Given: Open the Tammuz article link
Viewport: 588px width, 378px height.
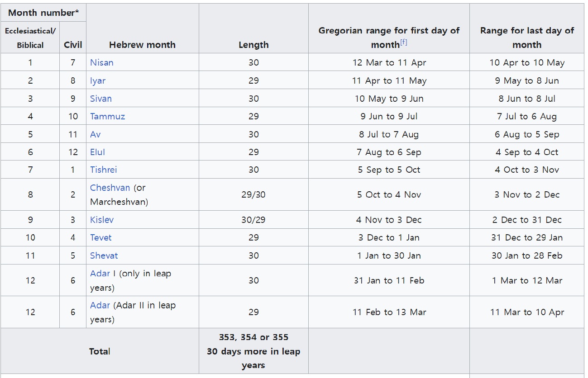Looking at the screenshot, I should coord(108,116).
